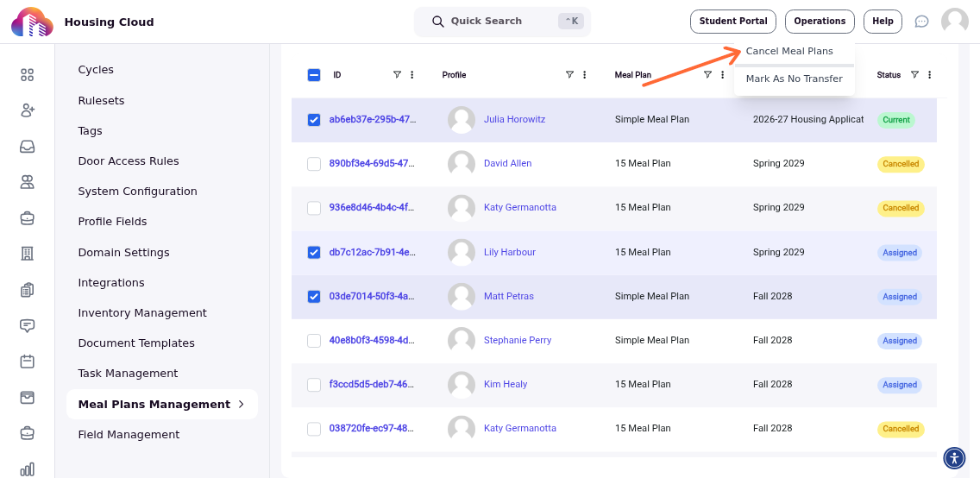Open the user avatar account menu

coord(954,22)
